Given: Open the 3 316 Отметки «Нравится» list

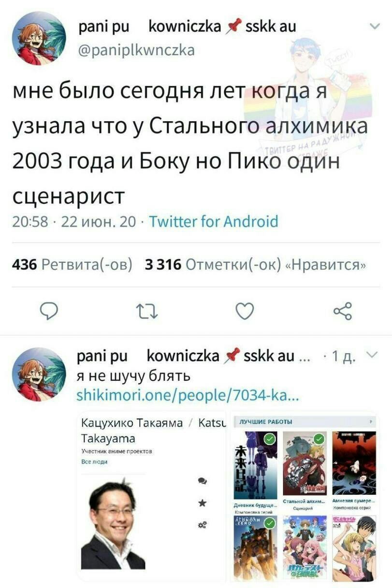Looking at the screenshot, I should tap(255, 265).
